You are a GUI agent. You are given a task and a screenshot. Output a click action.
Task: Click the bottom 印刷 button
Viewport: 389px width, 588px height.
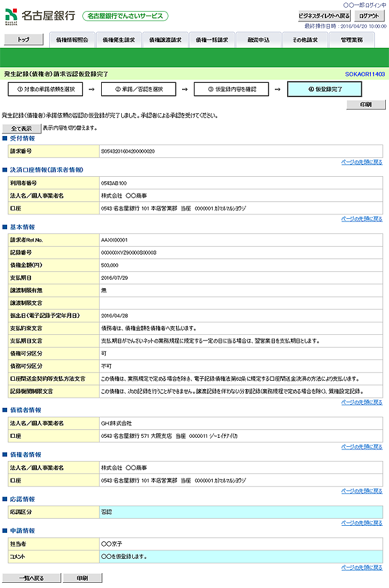coord(82,578)
